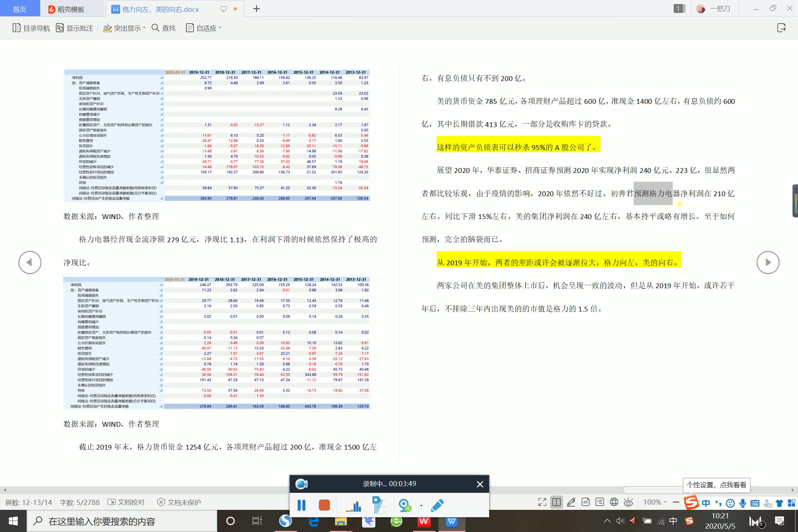Click the Sogou input S logo

click(692, 502)
